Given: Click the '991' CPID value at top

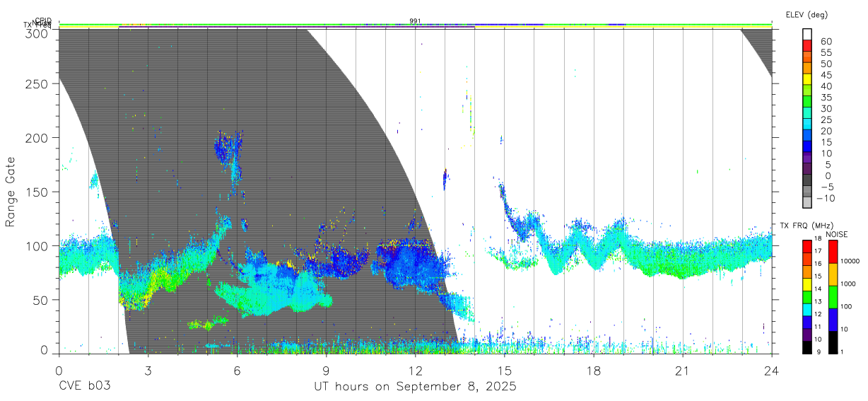Looking at the screenshot, I should [x=415, y=21].
